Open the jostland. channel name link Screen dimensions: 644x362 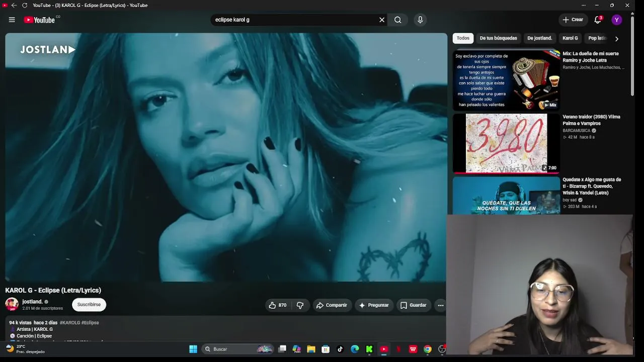coord(32,302)
